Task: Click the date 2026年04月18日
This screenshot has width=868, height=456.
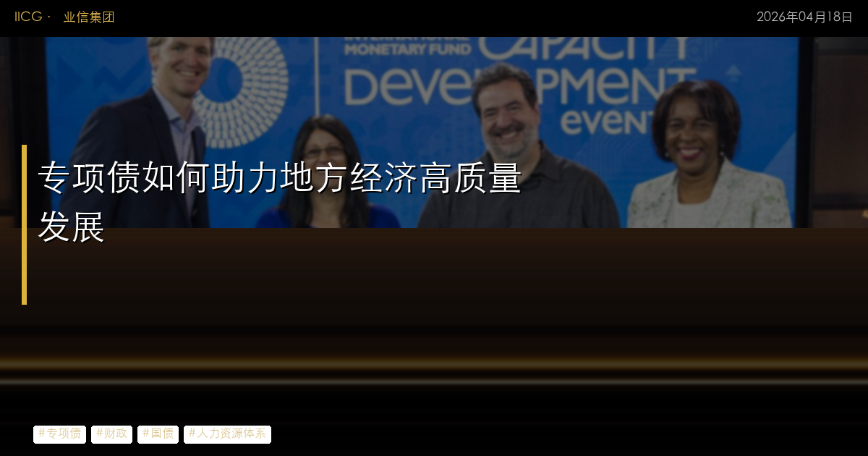Action: 804,17
